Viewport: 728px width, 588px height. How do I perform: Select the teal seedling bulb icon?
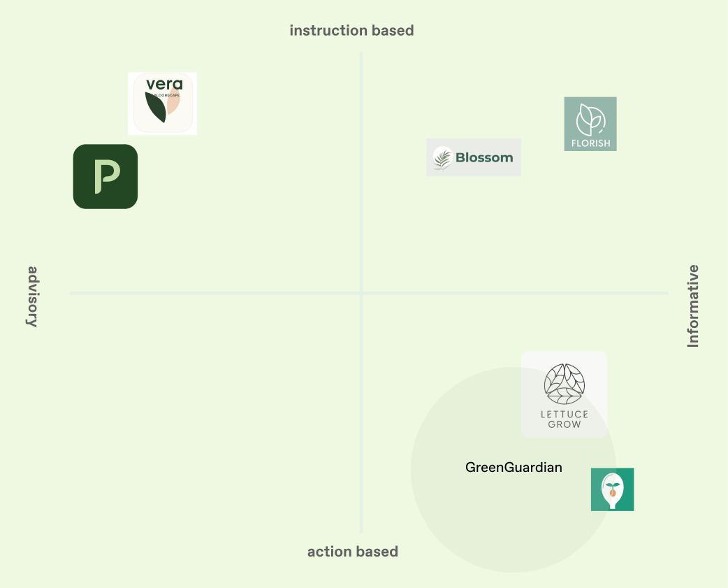613,489
